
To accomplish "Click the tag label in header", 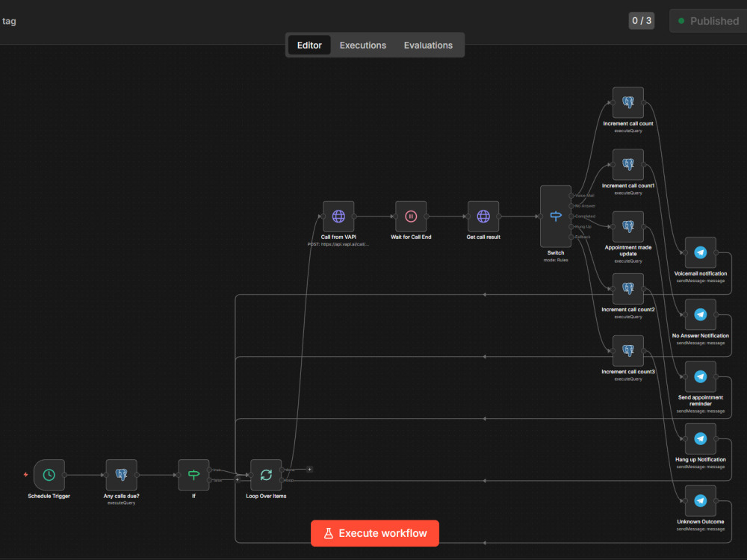I will pyautogui.click(x=9, y=21).
